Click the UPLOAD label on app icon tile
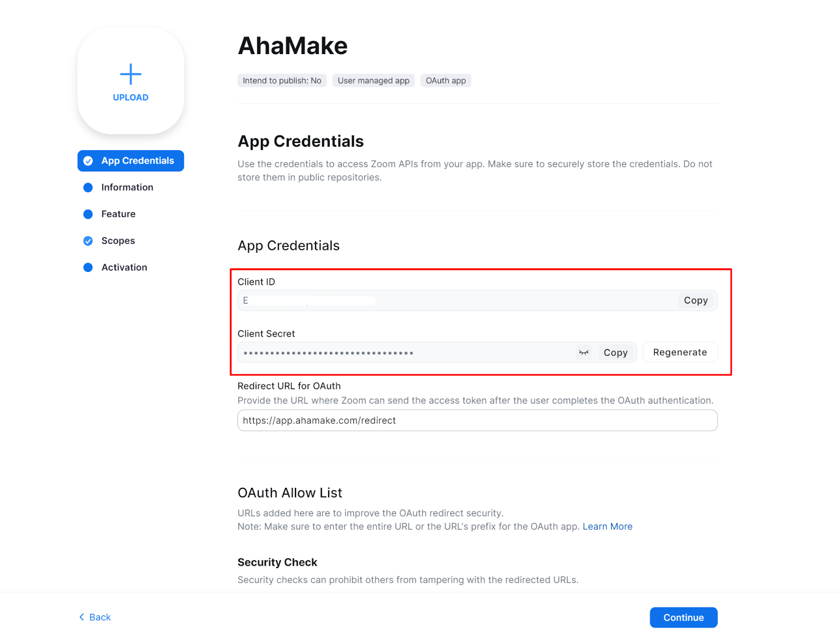 pos(131,97)
